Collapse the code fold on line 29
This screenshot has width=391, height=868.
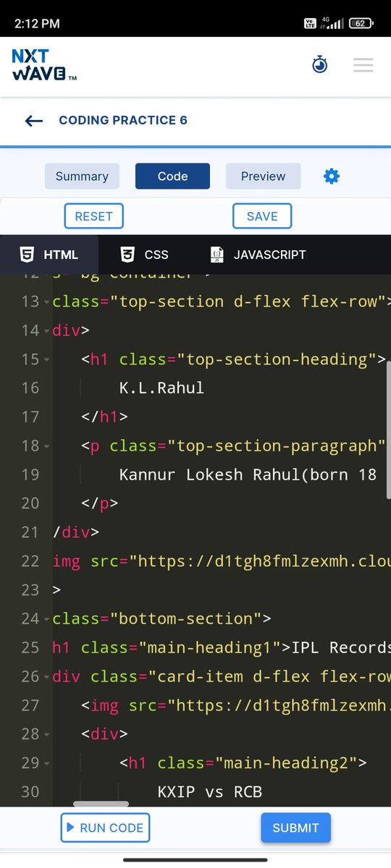[47, 764]
